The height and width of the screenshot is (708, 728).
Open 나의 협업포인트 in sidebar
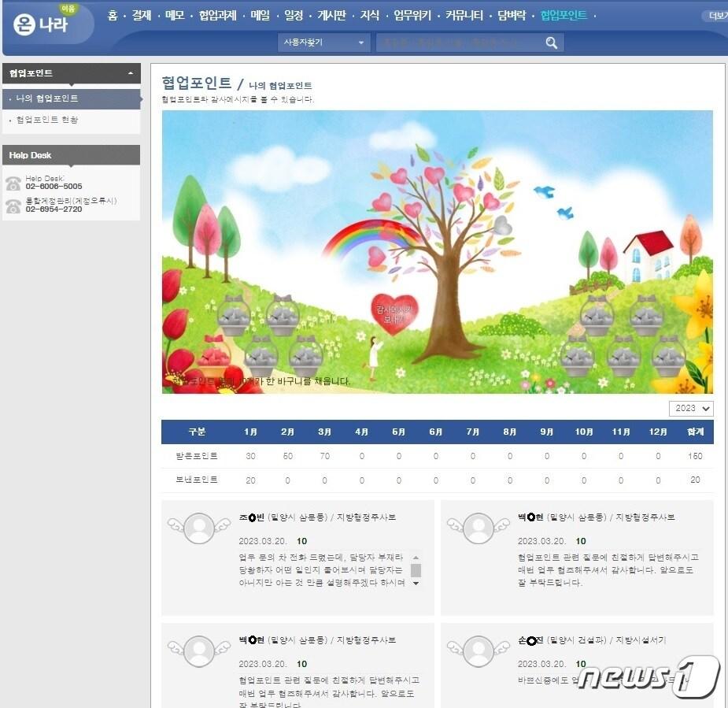tap(47, 98)
